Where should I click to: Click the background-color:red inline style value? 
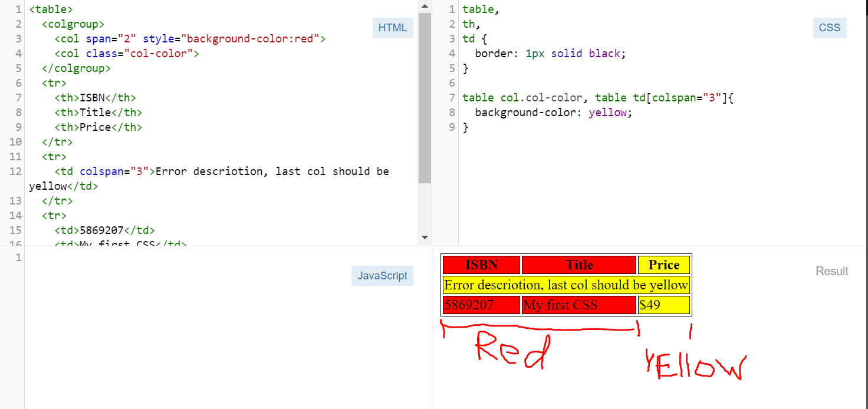click(251, 38)
